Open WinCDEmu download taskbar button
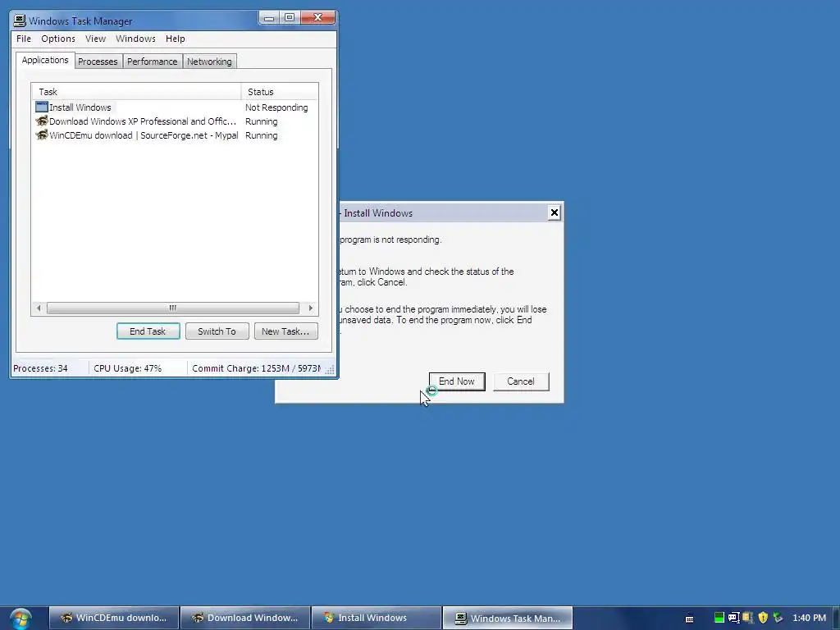 tap(114, 618)
